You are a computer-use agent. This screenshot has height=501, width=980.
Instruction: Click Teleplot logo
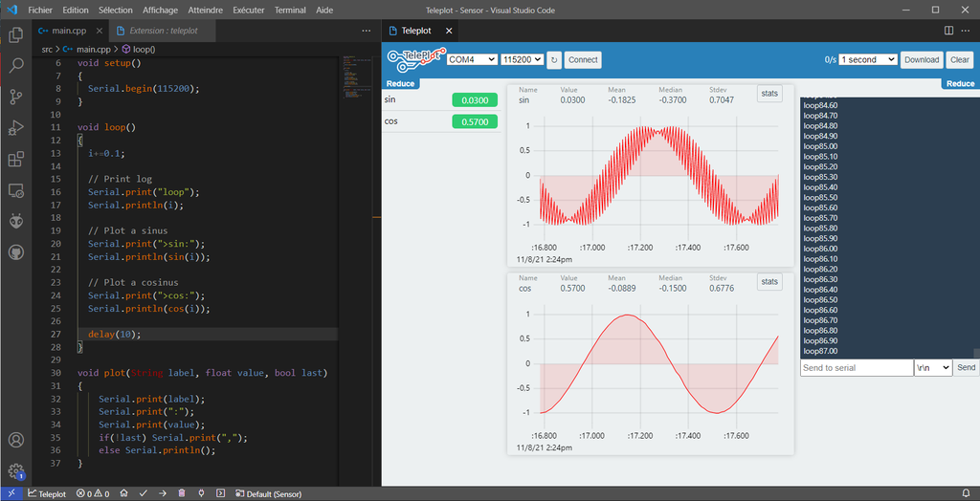pyautogui.click(x=417, y=58)
